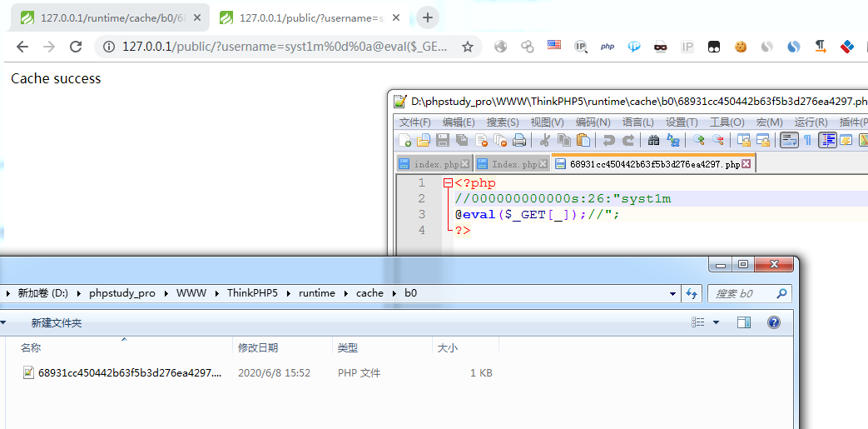The image size is (868, 429).
Task: Click 新建文件夹 button in Explorer
Action: [x=57, y=322]
